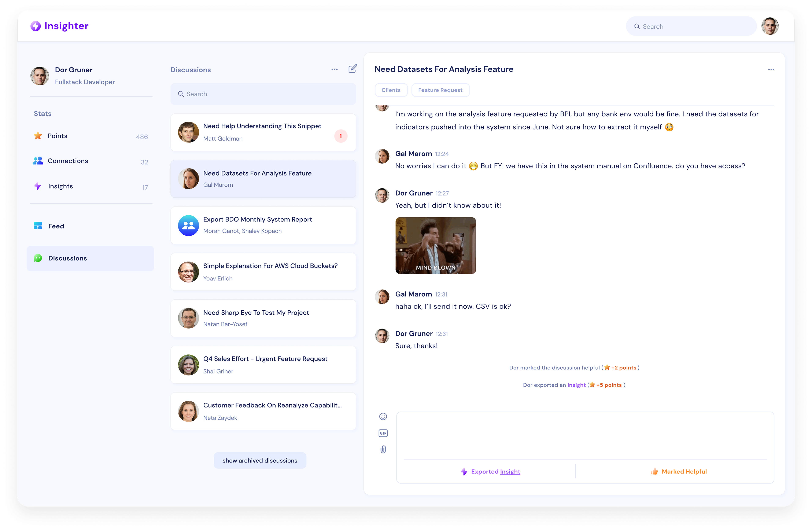Image resolution: width=812 pixels, height=530 pixels.
Task: Click the Insights lightning icon
Action: (x=37, y=186)
